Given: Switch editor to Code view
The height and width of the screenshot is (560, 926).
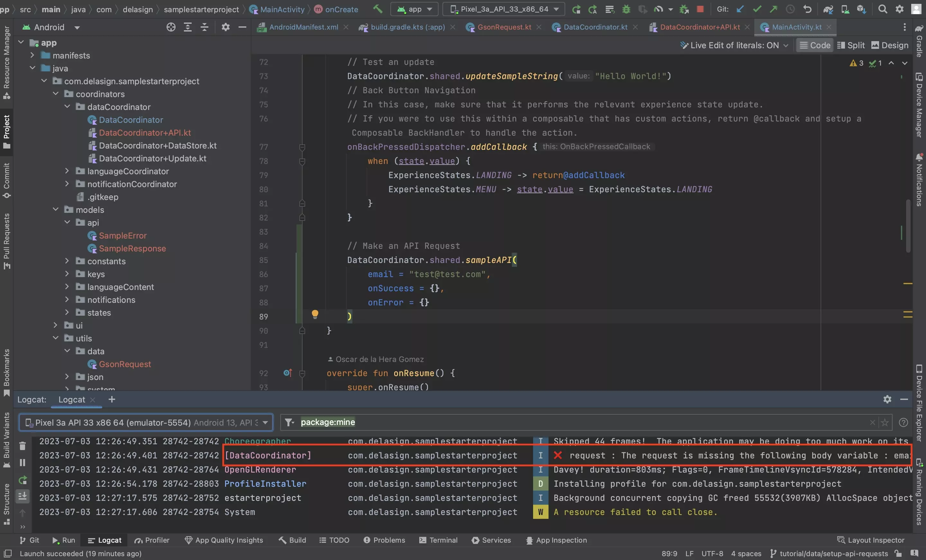Looking at the screenshot, I should (x=815, y=45).
